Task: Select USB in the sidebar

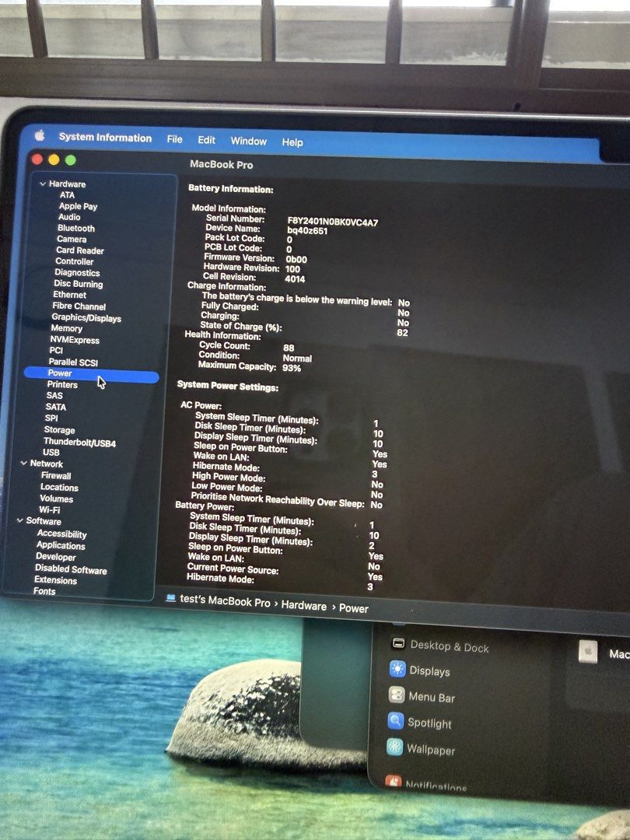Action: pyautogui.click(x=51, y=453)
